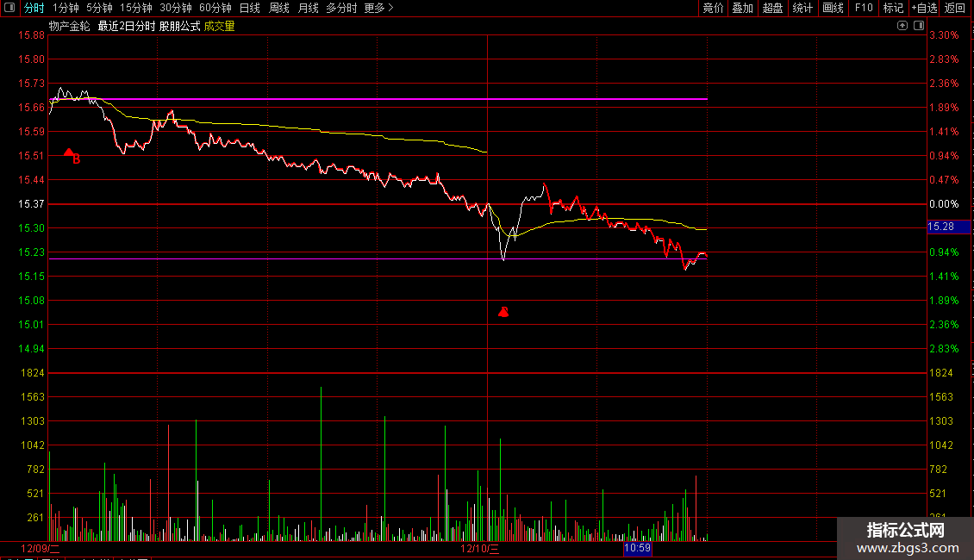Click the 股朋公式 indicator label
The width and height of the screenshot is (974, 560).
pos(179,26)
